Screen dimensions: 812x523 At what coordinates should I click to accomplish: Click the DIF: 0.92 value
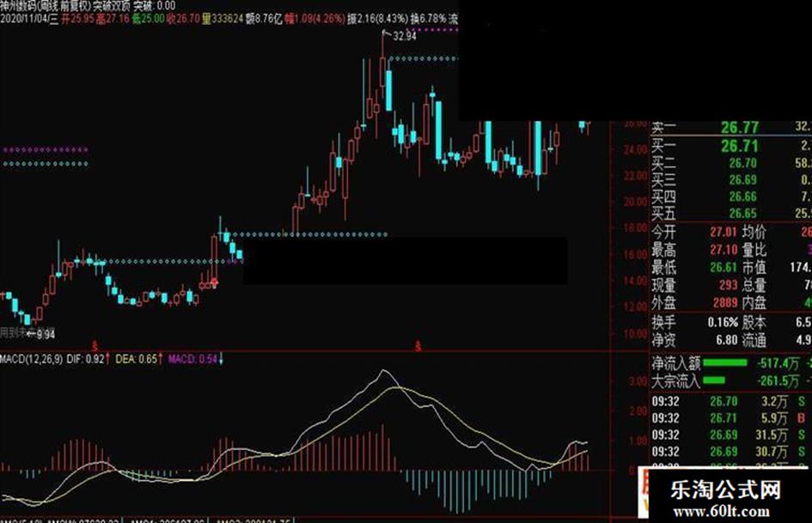(x=85, y=359)
